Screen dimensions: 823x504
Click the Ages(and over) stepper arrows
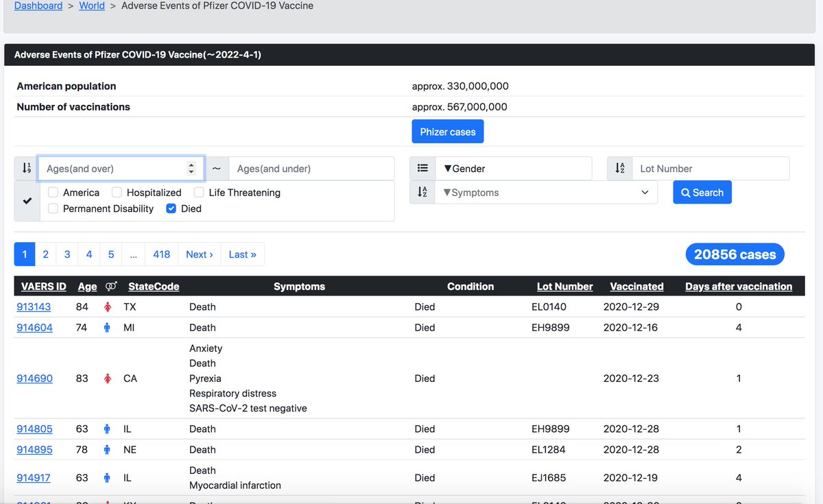[191, 168]
